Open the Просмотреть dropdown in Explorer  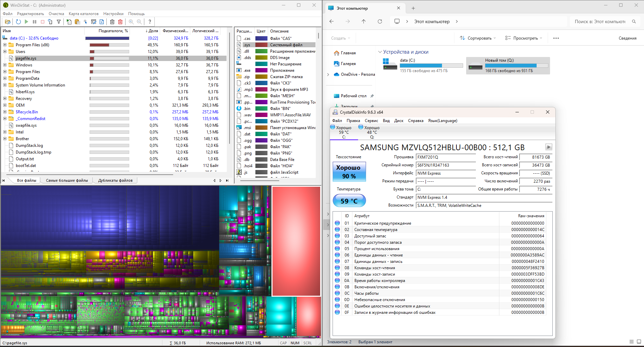(524, 38)
